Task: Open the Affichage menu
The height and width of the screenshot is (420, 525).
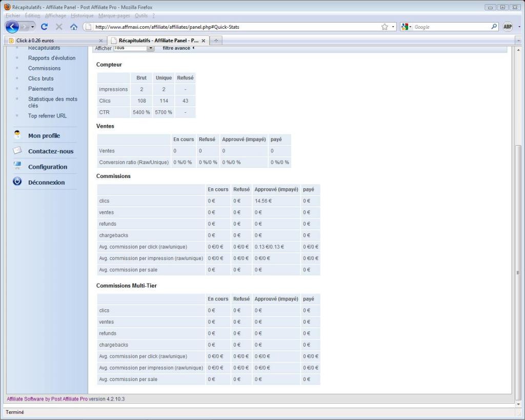Action: pos(55,15)
